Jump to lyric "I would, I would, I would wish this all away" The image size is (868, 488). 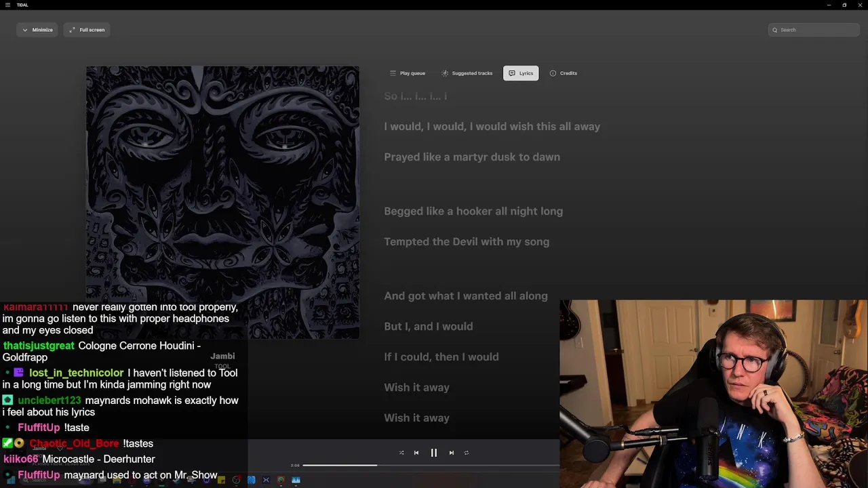tap(492, 126)
